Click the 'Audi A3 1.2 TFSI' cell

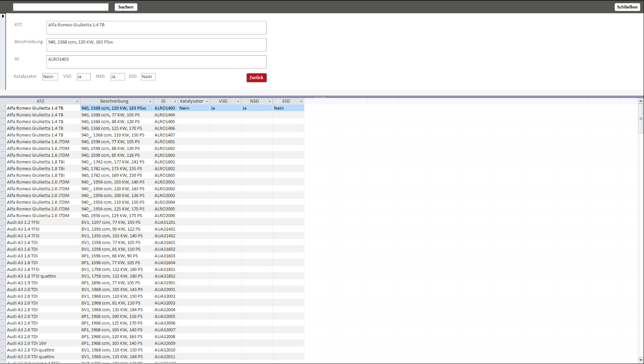click(x=43, y=223)
